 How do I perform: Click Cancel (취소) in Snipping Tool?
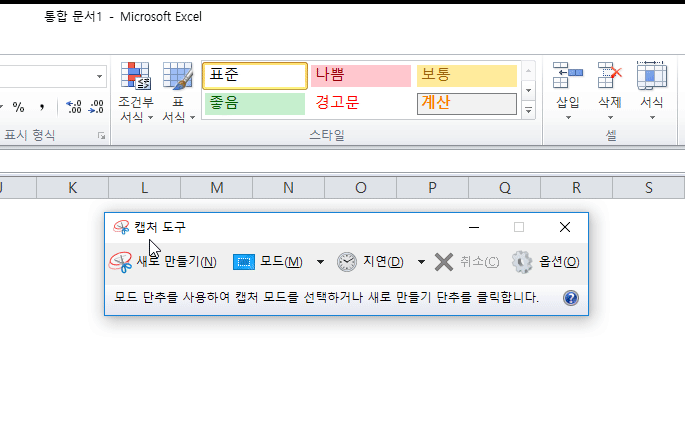tap(467, 262)
